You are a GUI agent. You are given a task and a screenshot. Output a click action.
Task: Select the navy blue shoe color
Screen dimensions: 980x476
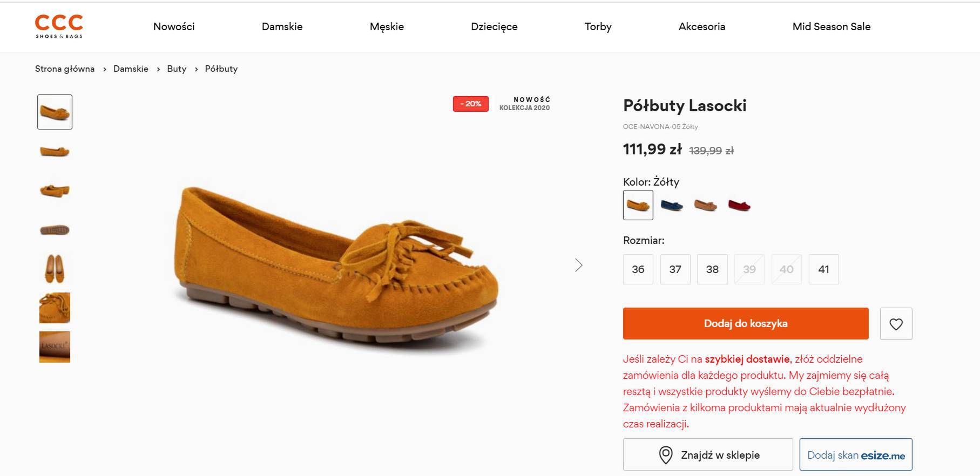[672, 205]
